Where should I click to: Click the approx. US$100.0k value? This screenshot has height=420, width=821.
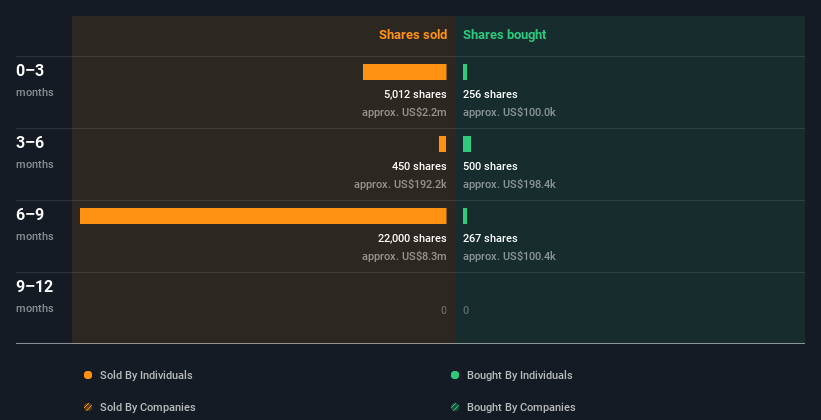509,112
